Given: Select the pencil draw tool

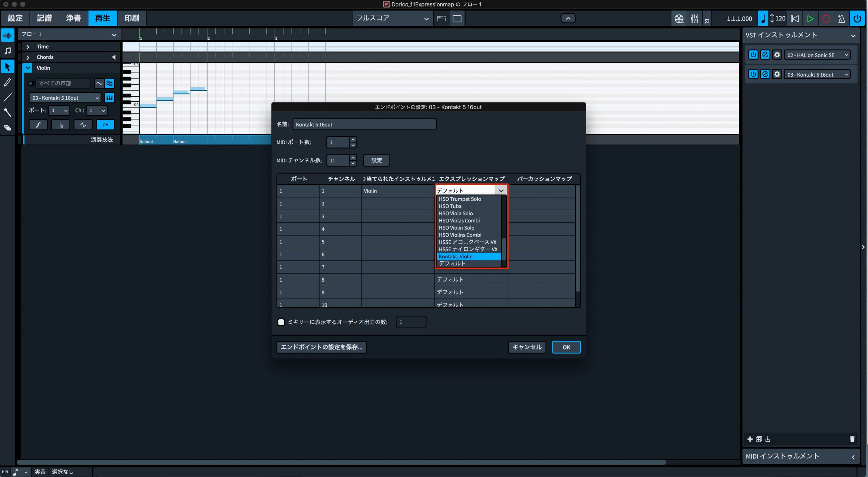Looking at the screenshot, I should coord(7,82).
